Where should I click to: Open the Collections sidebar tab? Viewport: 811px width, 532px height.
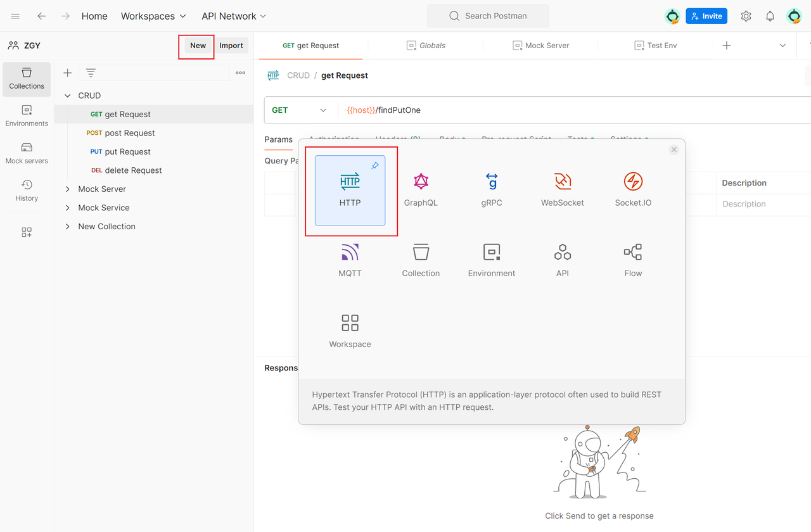pyautogui.click(x=27, y=79)
